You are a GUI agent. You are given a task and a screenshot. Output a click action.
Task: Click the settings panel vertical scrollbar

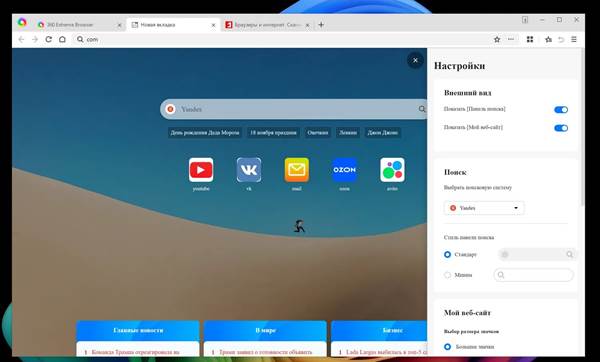pos(582,128)
